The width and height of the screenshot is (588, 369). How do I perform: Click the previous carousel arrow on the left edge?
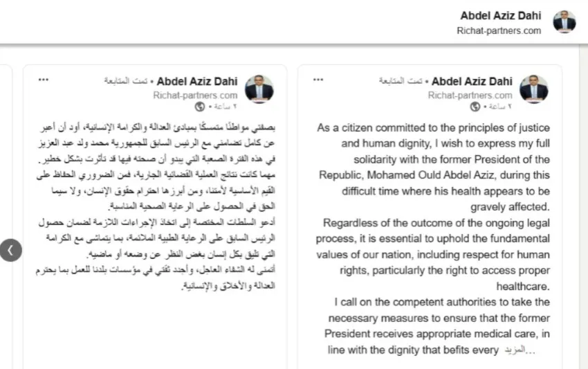(10, 250)
